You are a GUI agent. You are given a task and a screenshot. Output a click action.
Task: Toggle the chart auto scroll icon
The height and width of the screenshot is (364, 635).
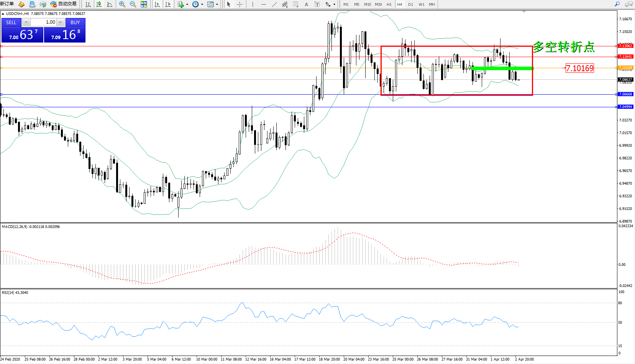point(157,4)
